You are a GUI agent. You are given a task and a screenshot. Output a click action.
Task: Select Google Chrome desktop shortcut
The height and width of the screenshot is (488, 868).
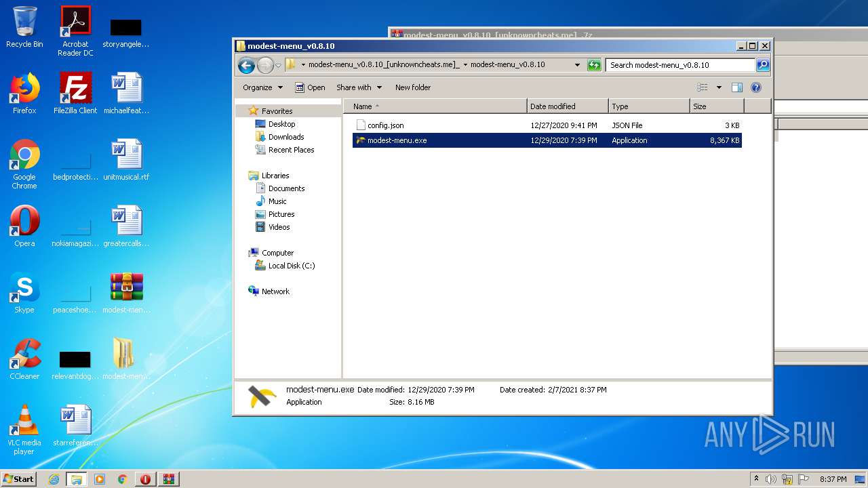[24, 163]
